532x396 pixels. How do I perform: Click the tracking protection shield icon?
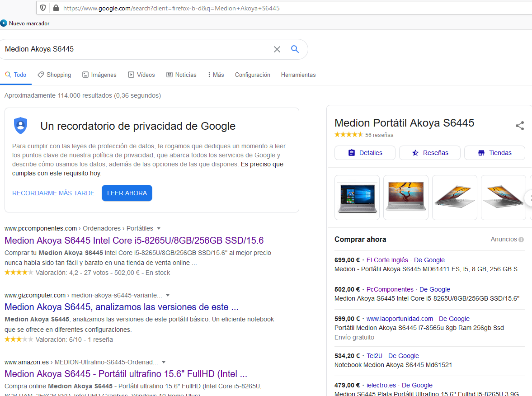point(43,8)
